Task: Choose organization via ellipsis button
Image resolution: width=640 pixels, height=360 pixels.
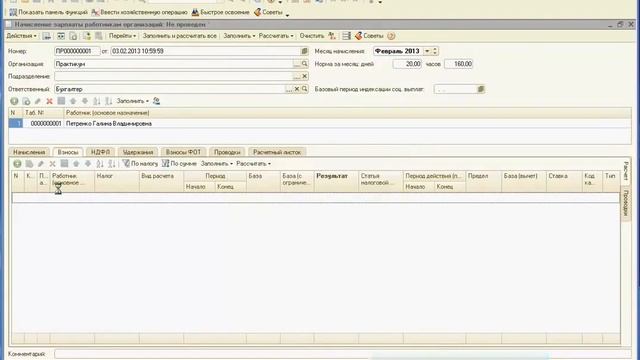Action: [x=297, y=64]
